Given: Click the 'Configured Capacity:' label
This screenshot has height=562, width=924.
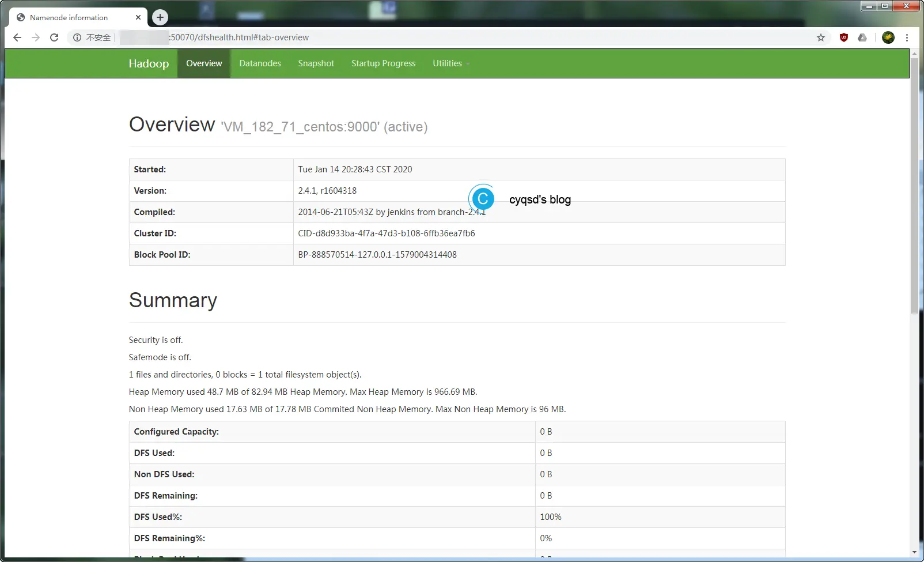Looking at the screenshot, I should [176, 432].
